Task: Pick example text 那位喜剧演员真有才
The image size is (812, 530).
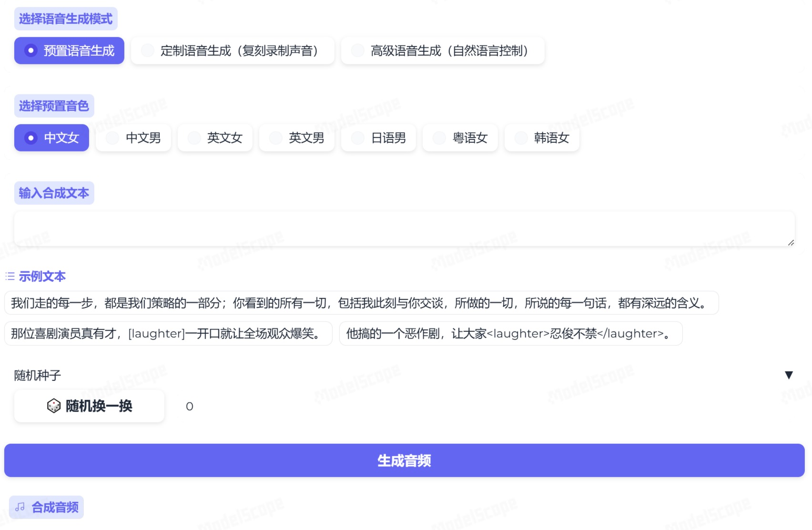Action: 168,334
